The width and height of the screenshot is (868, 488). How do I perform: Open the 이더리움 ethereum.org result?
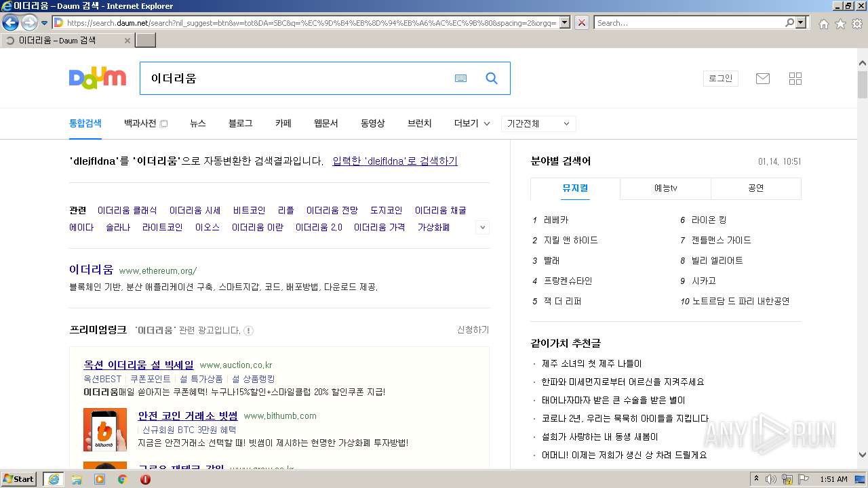[x=91, y=270]
